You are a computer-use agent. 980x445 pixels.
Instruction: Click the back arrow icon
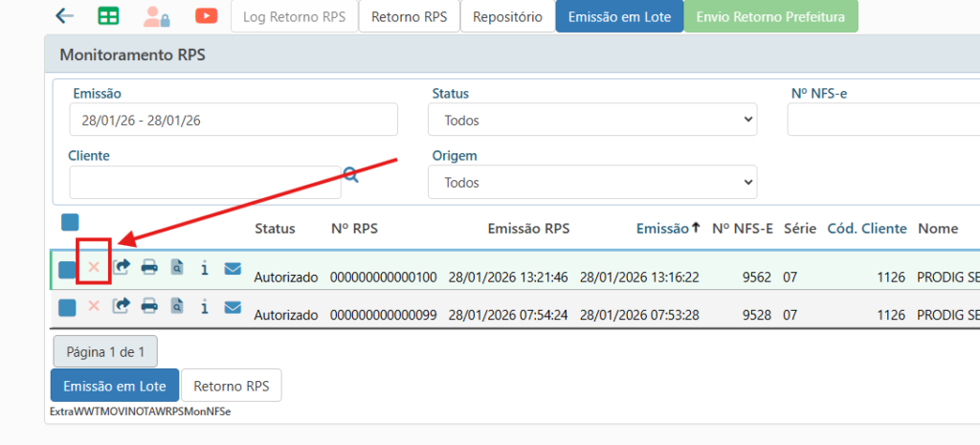point(65,16)
